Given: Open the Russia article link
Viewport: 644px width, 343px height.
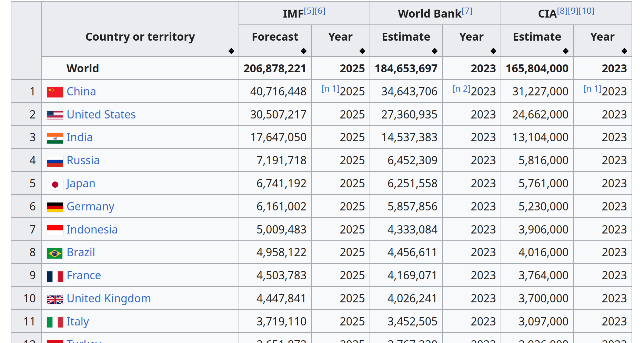Looking at the screenshot, I should point(83,160).
